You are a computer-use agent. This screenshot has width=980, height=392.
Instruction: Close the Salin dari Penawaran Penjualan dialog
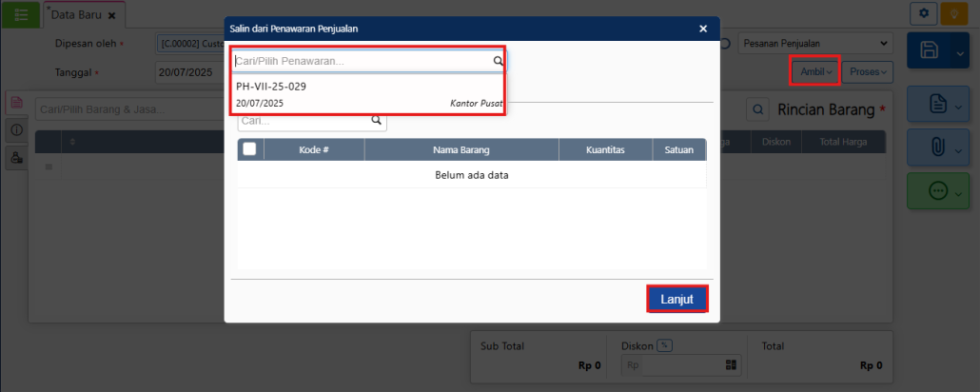tap(703, 29)
